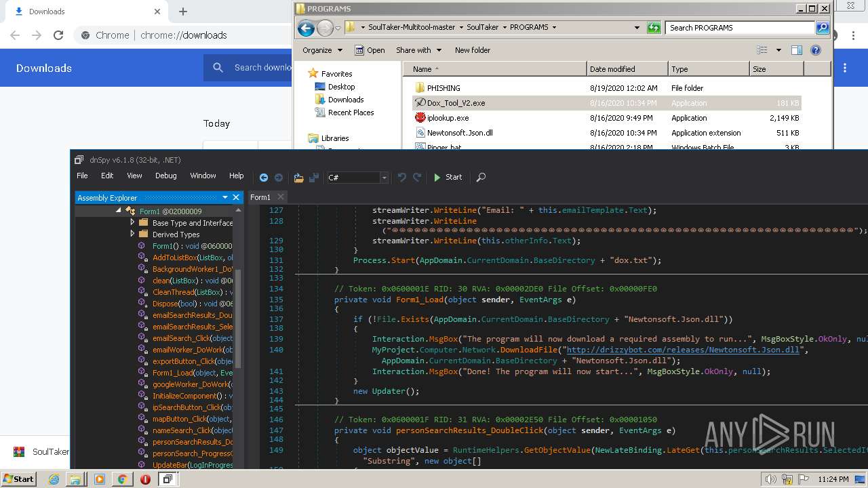
Task: Close the Assembly Explorer panel
Action: 236,197
